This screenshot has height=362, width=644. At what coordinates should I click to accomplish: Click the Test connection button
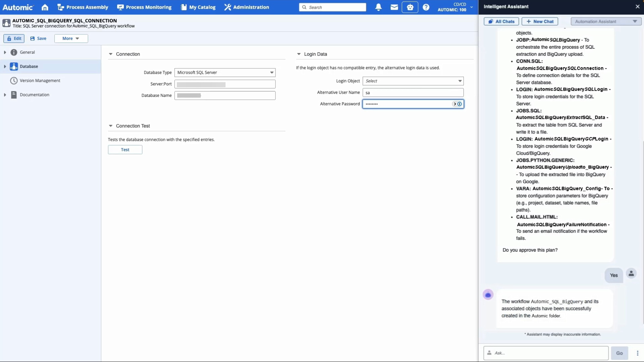point(125,150)
